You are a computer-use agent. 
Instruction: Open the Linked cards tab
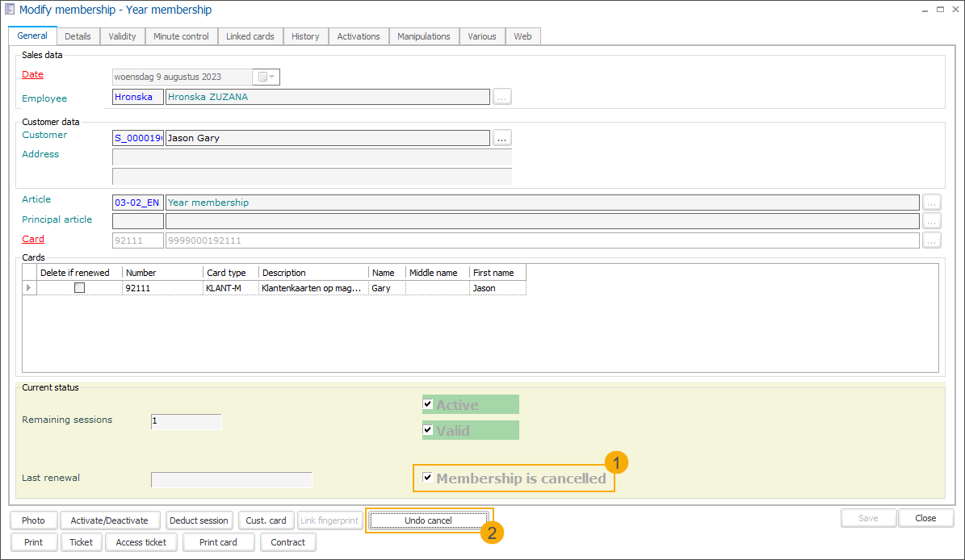pos(250,36)
